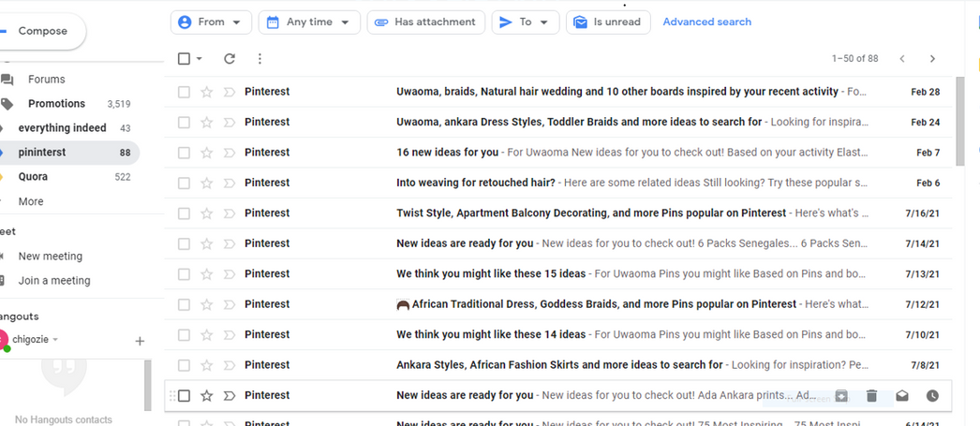Start a New meeting
The image size is (980, 426).
coord(50,257)
